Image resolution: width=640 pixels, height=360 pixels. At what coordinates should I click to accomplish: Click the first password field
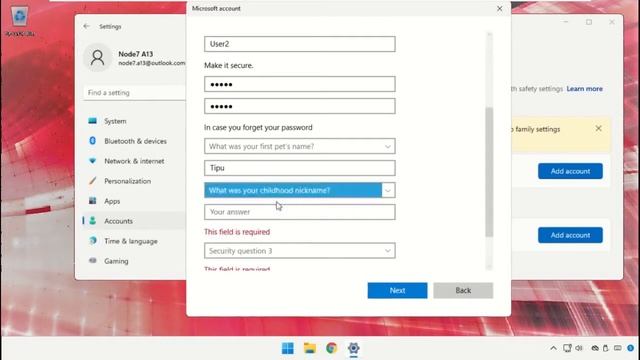pyautogui.click(x=300, y=84)
